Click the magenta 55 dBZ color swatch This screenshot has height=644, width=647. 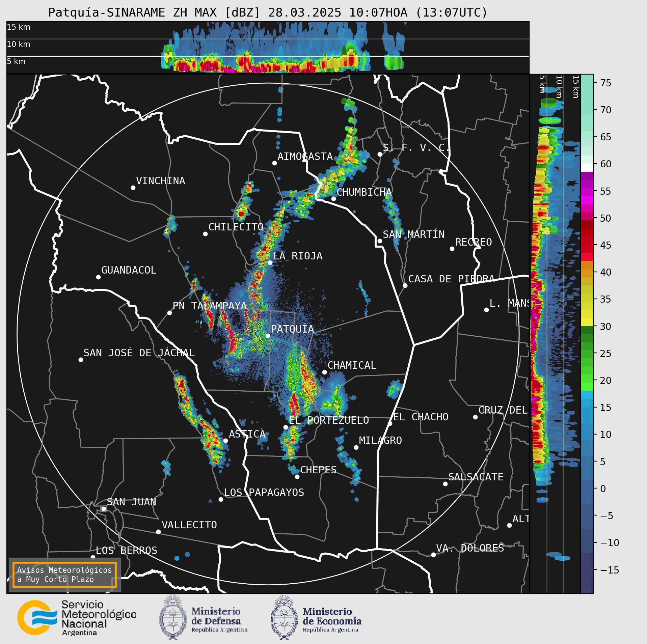click(x=587, y=192)
